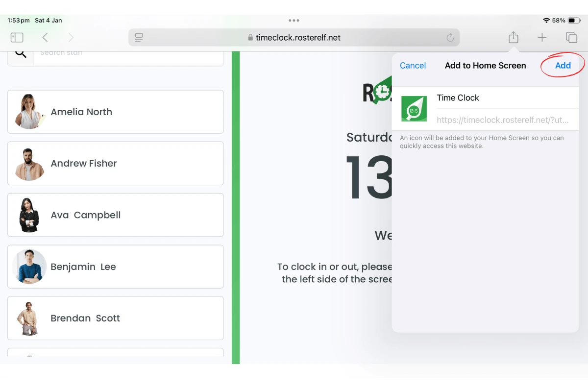The height and width of the screenshot is (392, 588).
Task: Tap the three-dot multitasking control at top
Action: [x=294, y=21]
